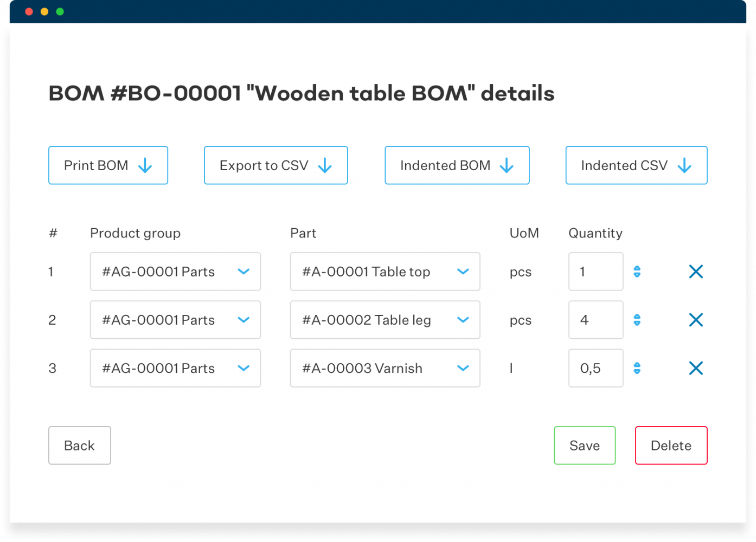The image size is (756, 542).
Task: Delete the Table leg row using its X icon
Action: (696, 320)
